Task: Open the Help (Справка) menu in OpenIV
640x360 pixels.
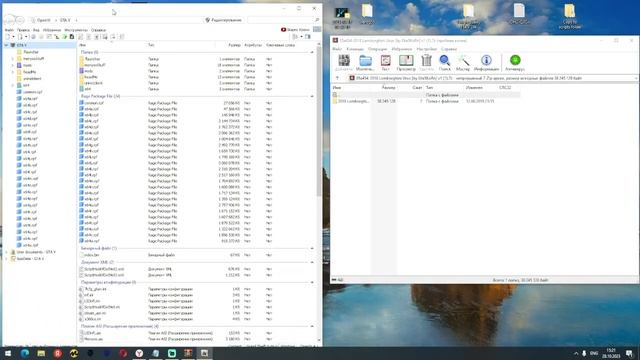Action: 98,30
